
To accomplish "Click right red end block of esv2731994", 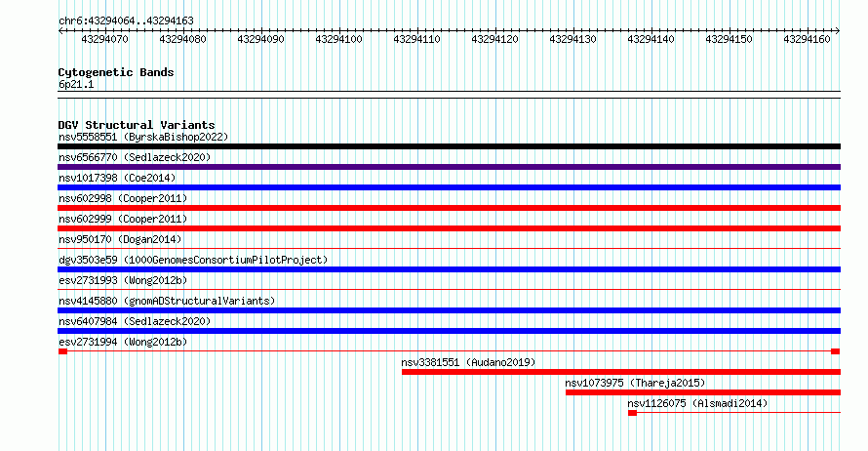I will pos(836,351).
